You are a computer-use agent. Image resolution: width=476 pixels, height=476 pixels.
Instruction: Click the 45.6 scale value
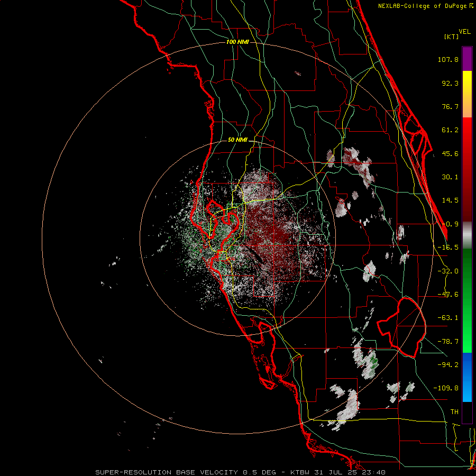coord(450,153)
